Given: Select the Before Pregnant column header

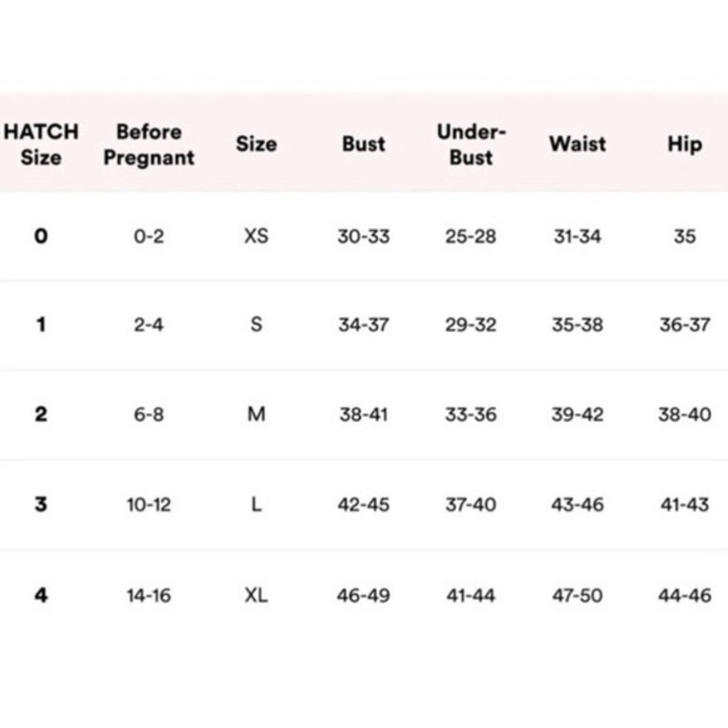Looking at the screenshot, I should click(149, 144).
